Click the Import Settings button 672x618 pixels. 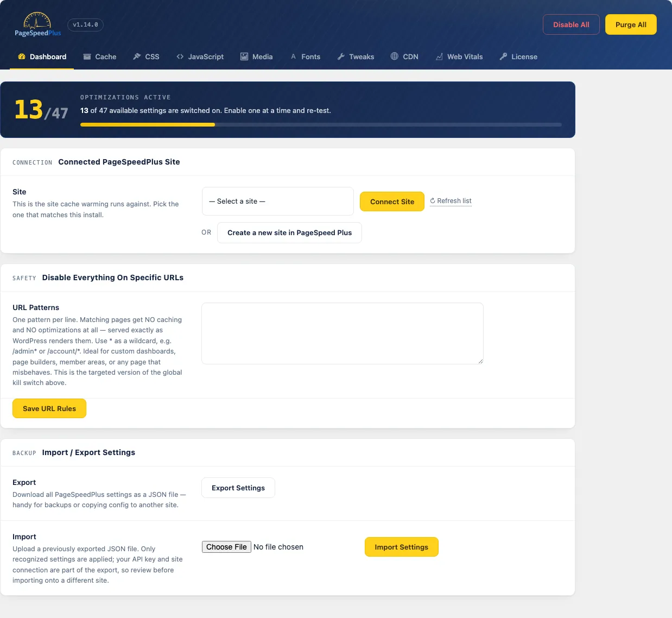click(x=401, y=547)
